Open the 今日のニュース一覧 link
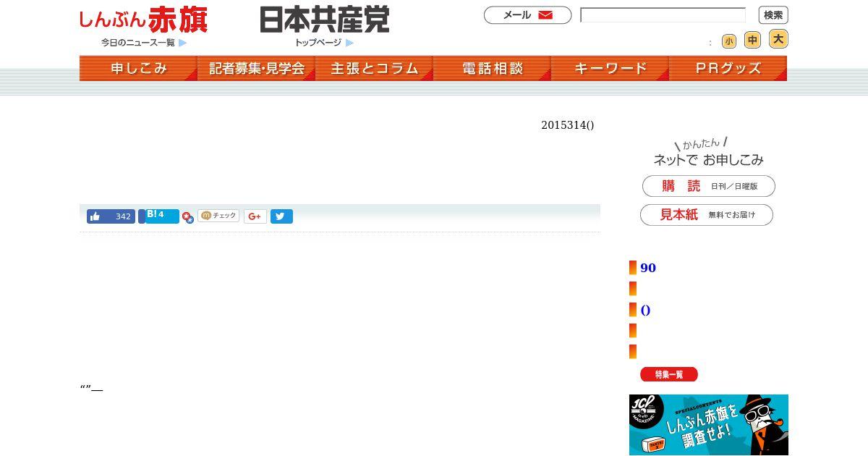The width and height of the screenshot is (868, 456). (x=138, y=43)
